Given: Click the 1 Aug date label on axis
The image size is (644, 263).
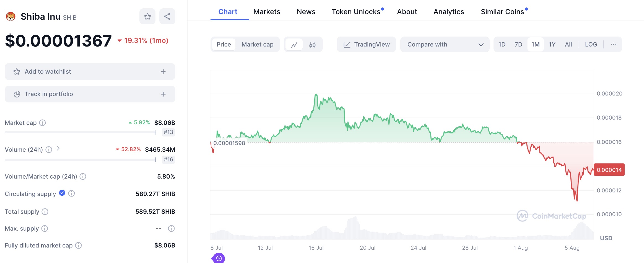Looking at the screenshot, I should pos(521,248).
